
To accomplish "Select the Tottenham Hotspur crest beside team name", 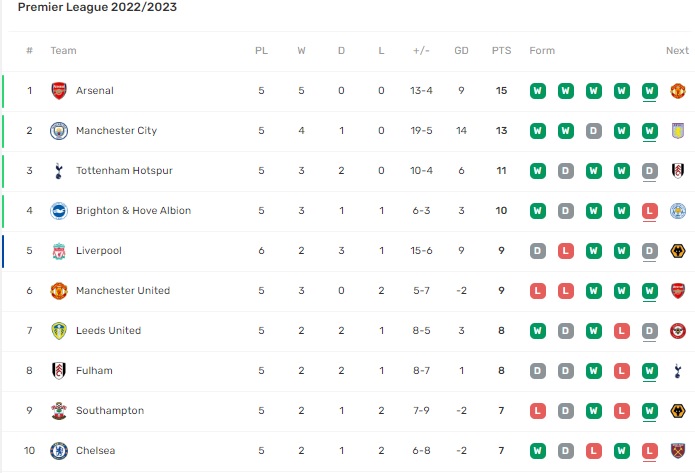I will click(59, 171).
